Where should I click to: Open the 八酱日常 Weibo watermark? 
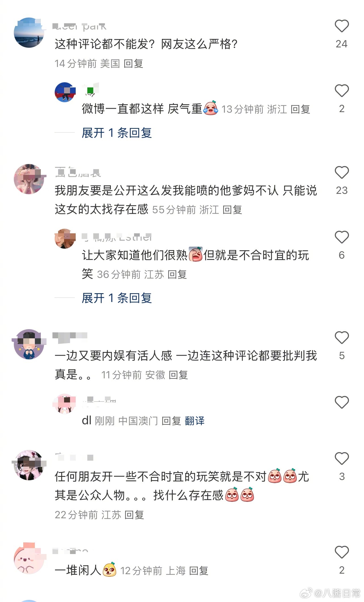[x=330, y=593]
